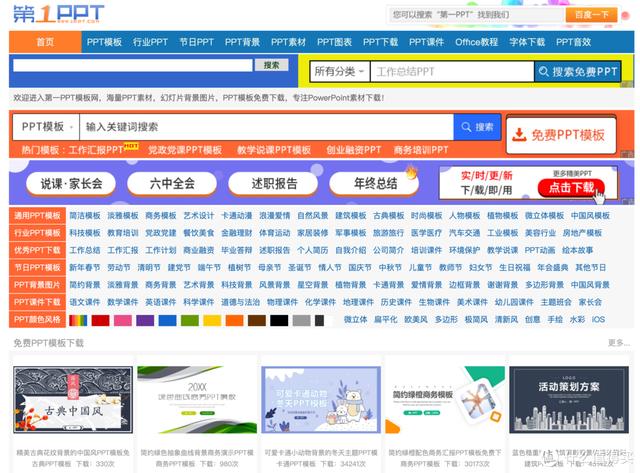Screen dimensions: 640x473
Task: Click the download icon in 免费PPT模板 button
Action: point(519,135)
